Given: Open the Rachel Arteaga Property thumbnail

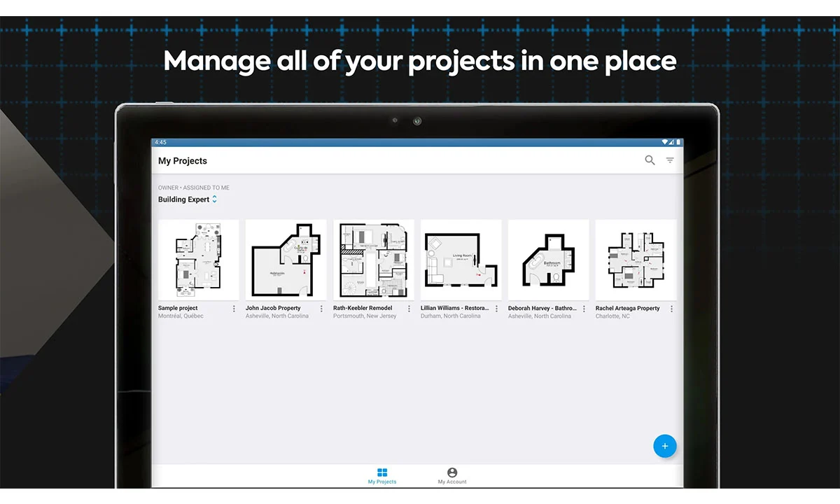Looking at the screenshot, I should (x=636, y=260).
